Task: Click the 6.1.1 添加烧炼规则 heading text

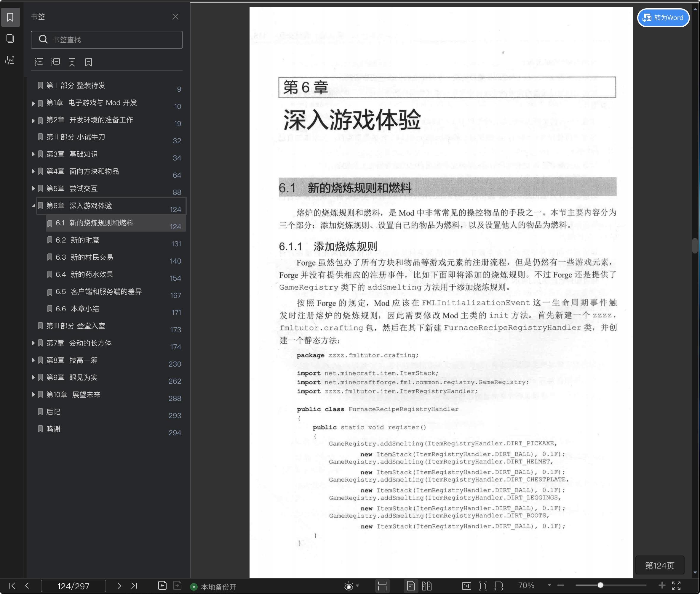Action: [x=328, y=246]
